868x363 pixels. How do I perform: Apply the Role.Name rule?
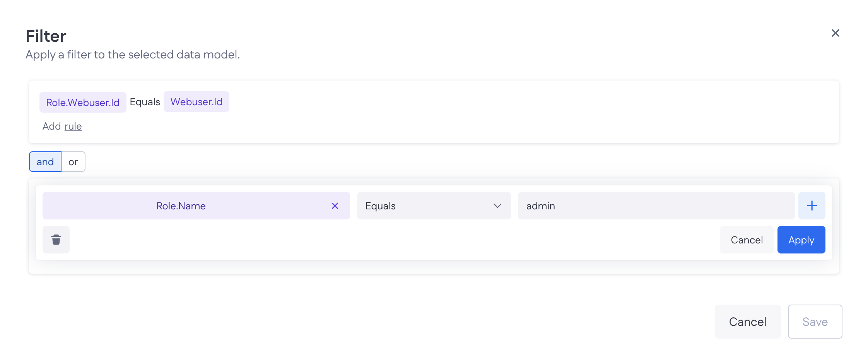[801, 240]
